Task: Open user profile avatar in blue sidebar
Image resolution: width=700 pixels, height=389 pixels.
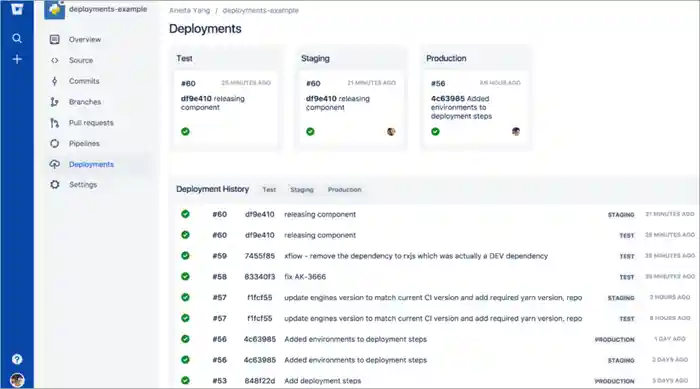Action: (x=17, y=380)
